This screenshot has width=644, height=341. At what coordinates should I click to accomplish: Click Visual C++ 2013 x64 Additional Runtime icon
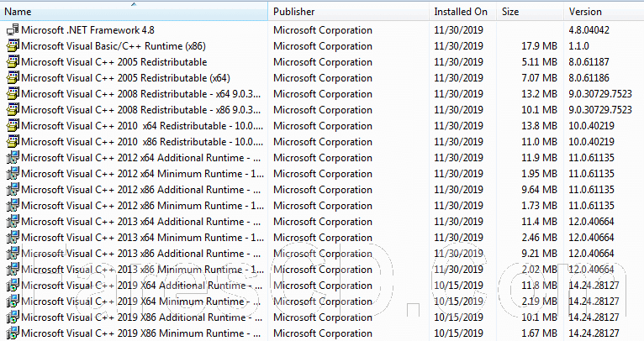[x=13, y=222]
